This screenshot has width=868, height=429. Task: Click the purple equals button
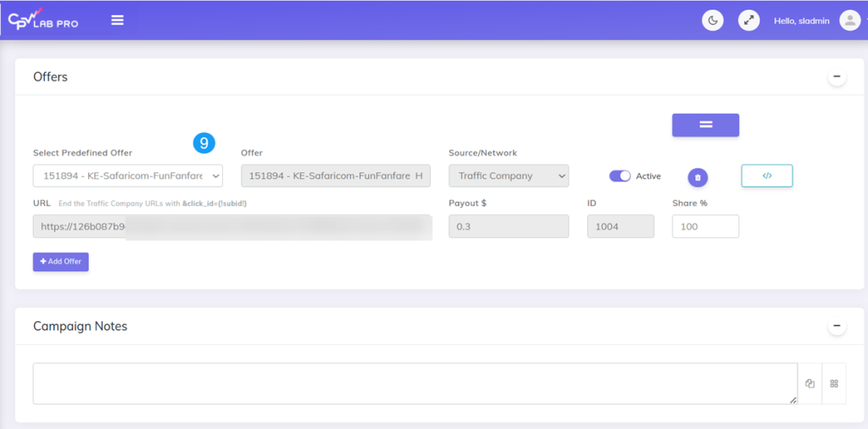[705, 125]
